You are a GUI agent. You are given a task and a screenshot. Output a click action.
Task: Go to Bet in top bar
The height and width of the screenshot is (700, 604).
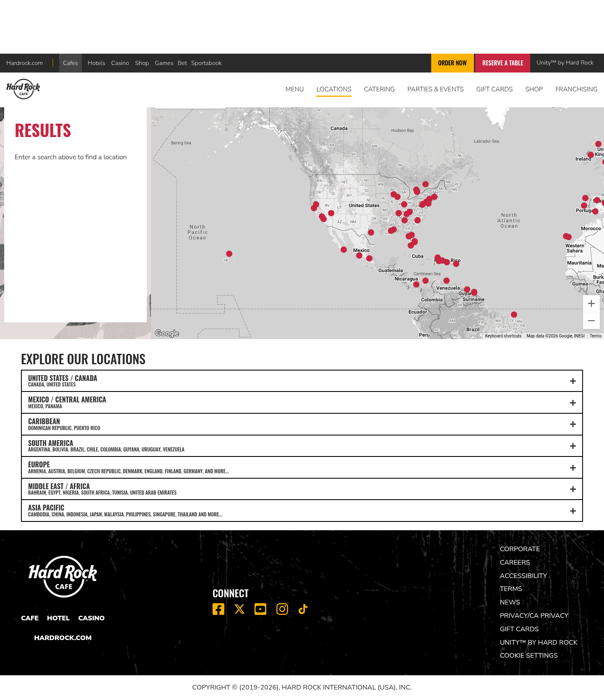pos(182,63)
